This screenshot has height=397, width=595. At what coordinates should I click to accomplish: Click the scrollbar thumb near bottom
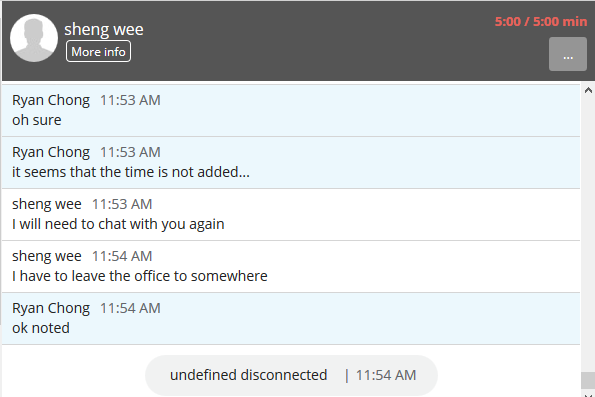(x=588, y=380)
